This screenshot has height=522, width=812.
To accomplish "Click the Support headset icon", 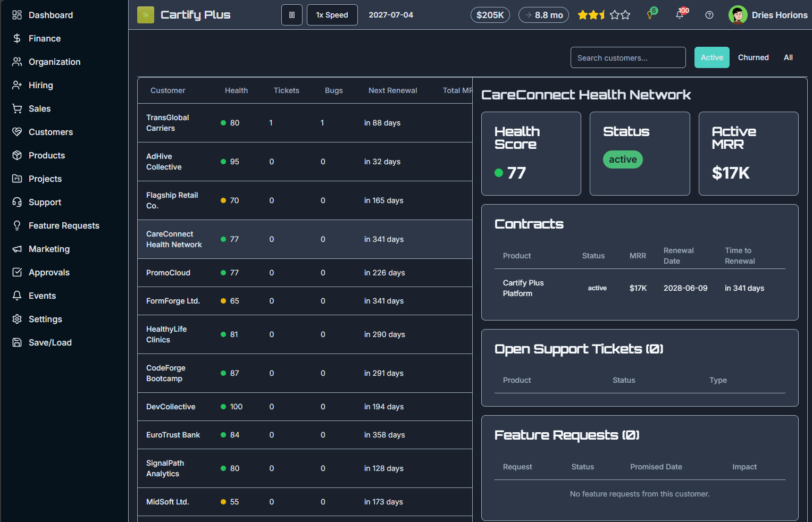I will (x=17, y=202).
